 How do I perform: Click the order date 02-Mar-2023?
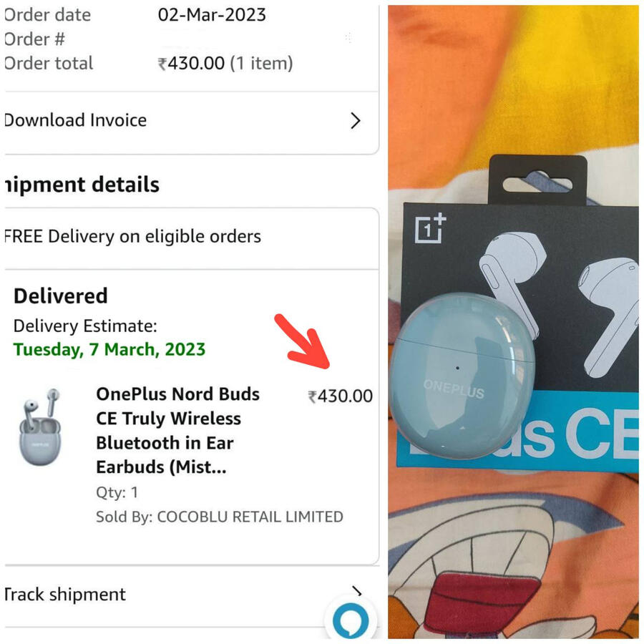coord(212,15)
